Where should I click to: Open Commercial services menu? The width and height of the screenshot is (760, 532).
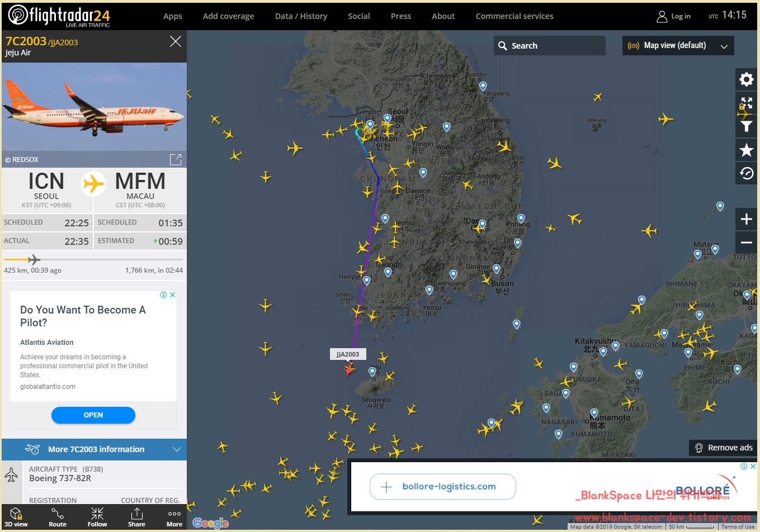coord(514,16)
